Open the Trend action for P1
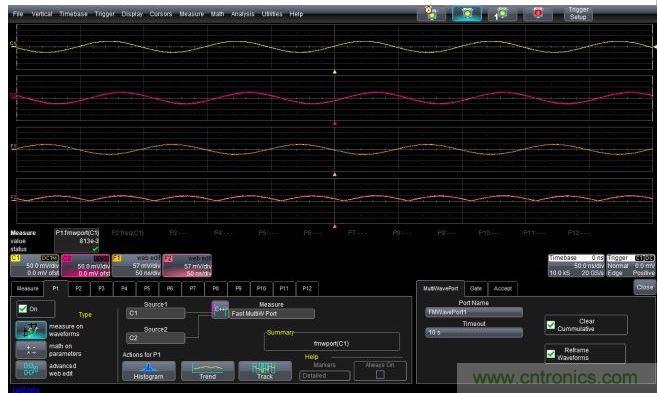The width and height of the screenshot is (657, 393). 207,371
